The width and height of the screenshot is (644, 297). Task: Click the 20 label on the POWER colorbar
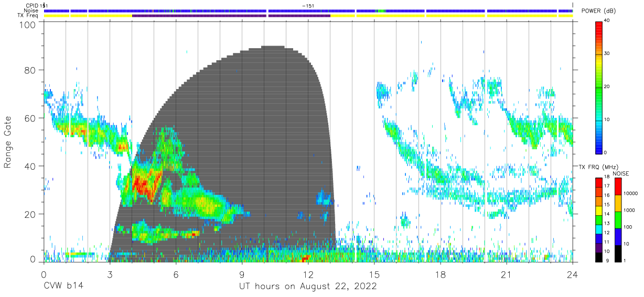[608, 87]
